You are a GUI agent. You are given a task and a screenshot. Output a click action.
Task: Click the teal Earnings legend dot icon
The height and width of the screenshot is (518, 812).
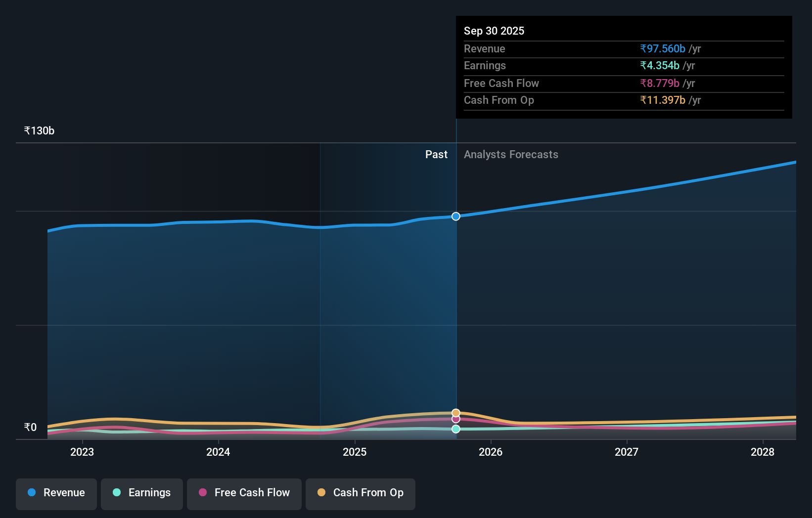[116, 493]
